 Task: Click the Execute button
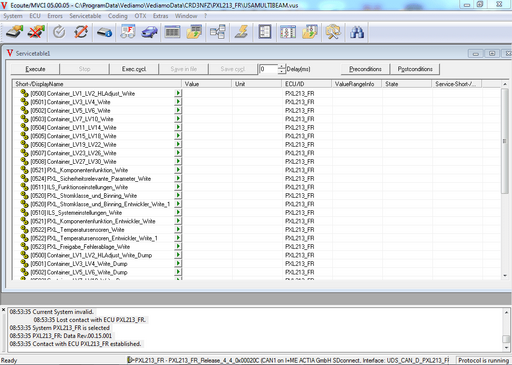click(x=35, y=69)
